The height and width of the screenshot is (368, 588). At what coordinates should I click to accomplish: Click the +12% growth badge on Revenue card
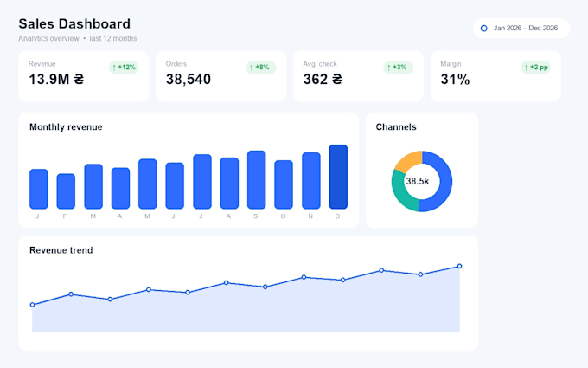pos(124,68)
